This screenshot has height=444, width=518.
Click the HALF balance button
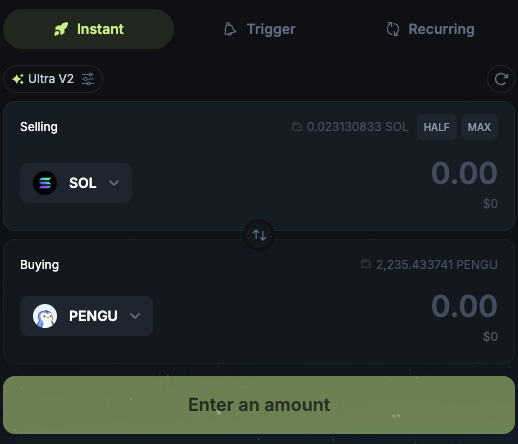[x=437, y=127]
